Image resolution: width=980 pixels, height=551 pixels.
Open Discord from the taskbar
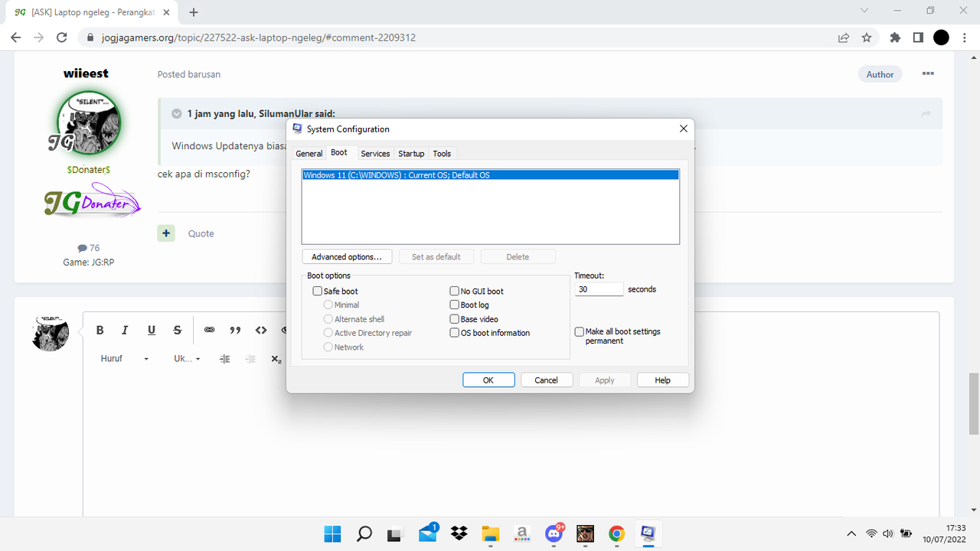point(554,533)
